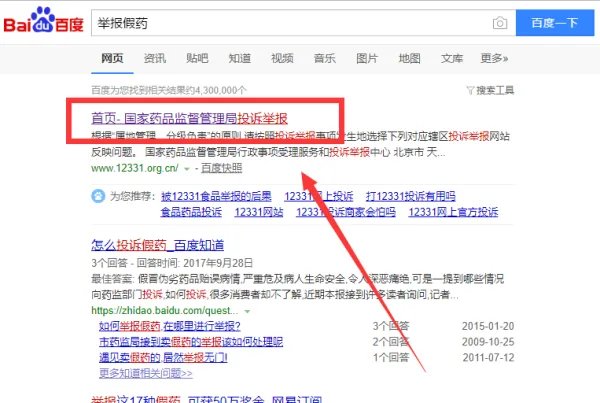Open suggestion 12331投诉商家会怕吗
Image resolution: width=600 pixels, height=403 pixels.
point(346,212)
